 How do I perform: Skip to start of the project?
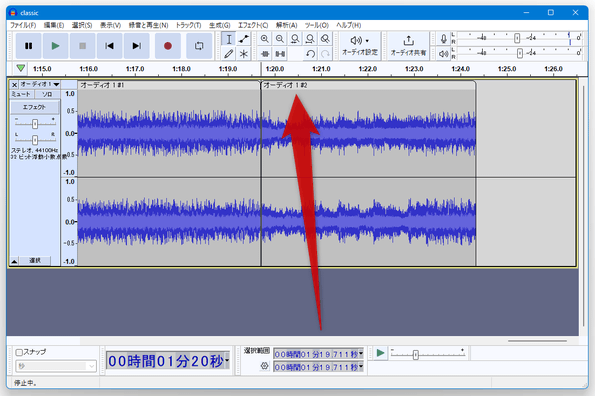[x=110, y=46]
